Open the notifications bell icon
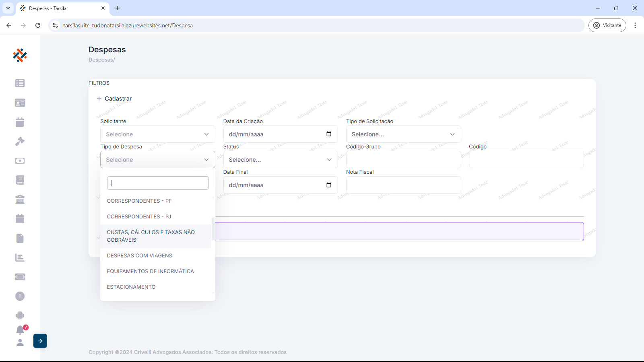This screenshot has width=644, height=362. (x=20, y=330)
